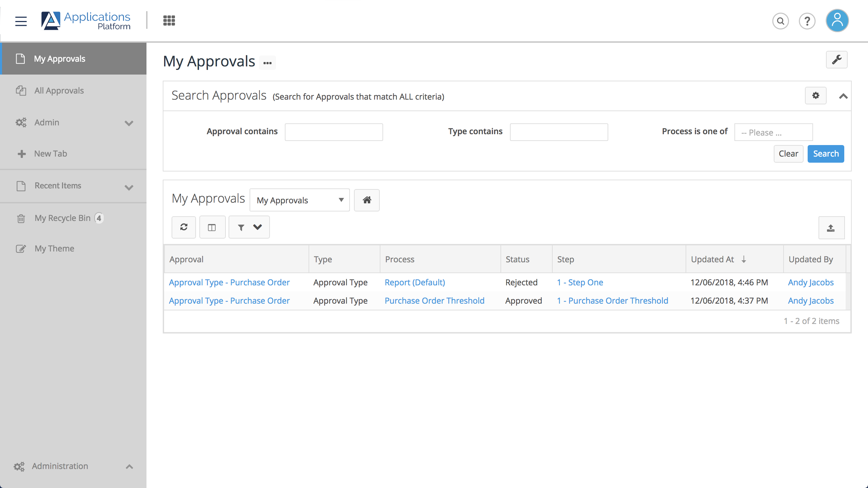Open the Process is one of picker
The width and height of the screenshot is (868, 488).
pos(773,132)
